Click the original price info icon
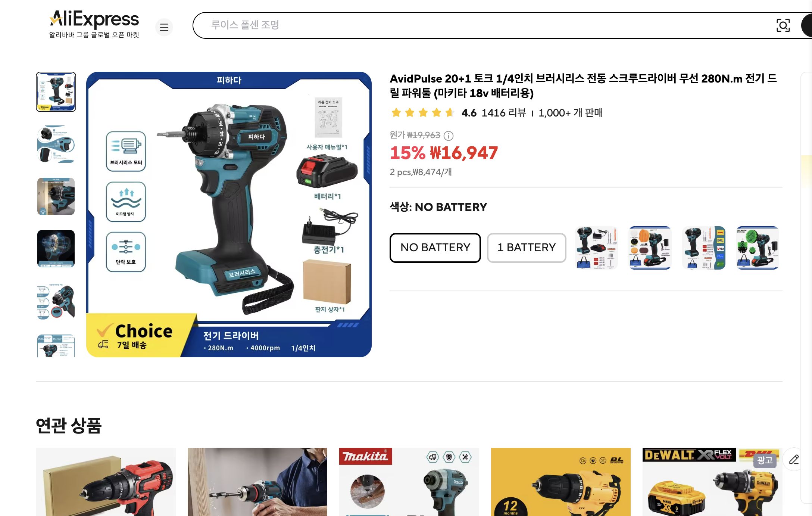Screen dimensions: 812x516 point(449,136)
